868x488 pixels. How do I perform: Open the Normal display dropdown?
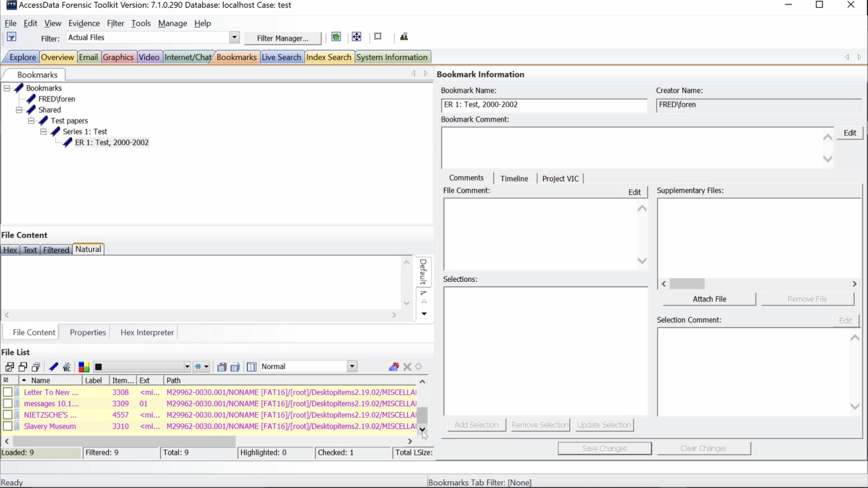click(x=352, y=366)
